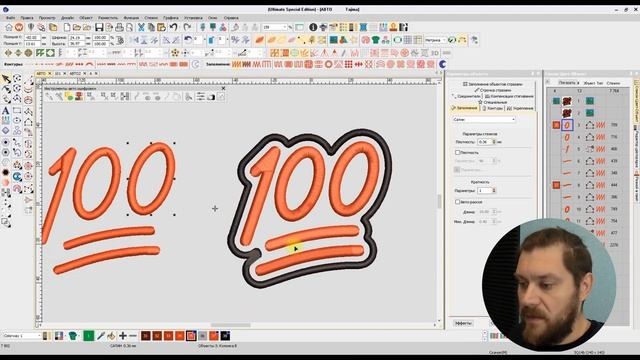Choose the first satin fill stitch icon
Screen dimensions: 640x360
[x=236, y=64]
